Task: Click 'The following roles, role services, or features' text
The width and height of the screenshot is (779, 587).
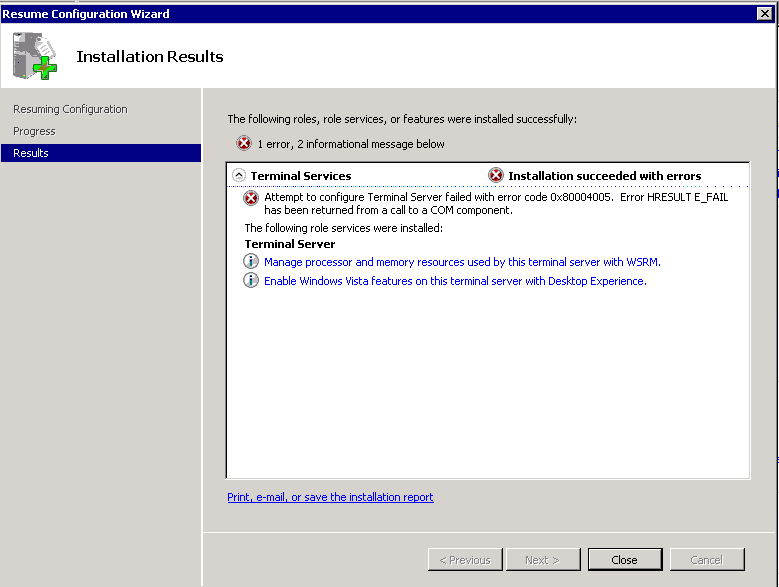Action: [x=402, y=119]
